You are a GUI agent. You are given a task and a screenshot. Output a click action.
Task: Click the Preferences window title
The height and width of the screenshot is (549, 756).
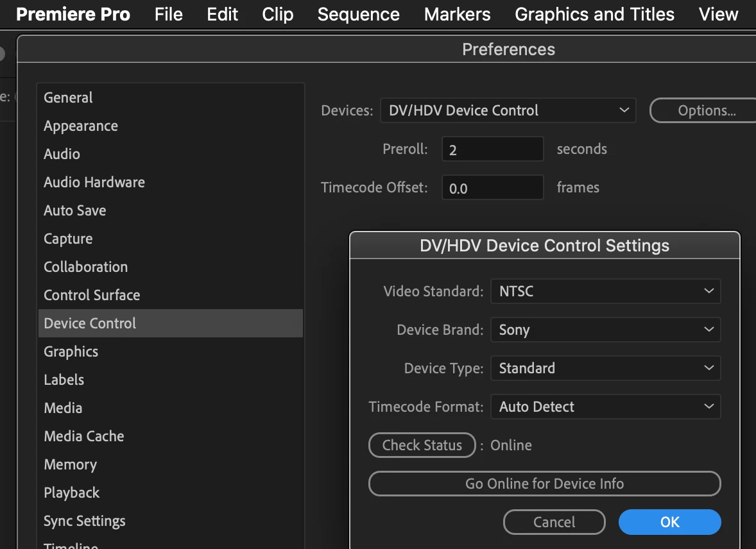coord(508,49)
